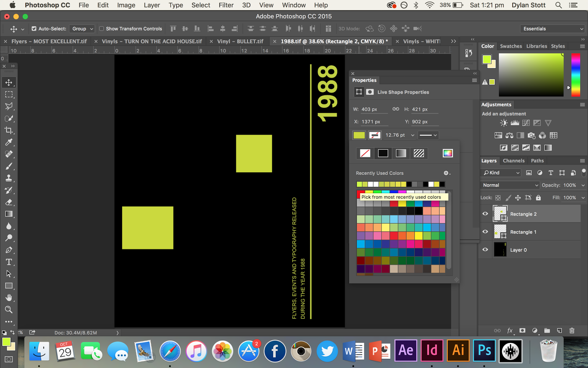Select the Eyedropper tool

tap(9, 142)
